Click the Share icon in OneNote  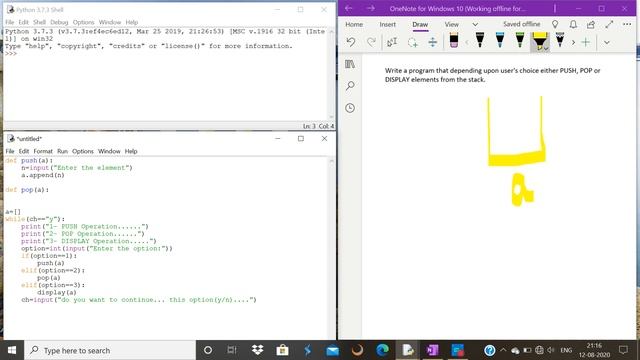591,24
